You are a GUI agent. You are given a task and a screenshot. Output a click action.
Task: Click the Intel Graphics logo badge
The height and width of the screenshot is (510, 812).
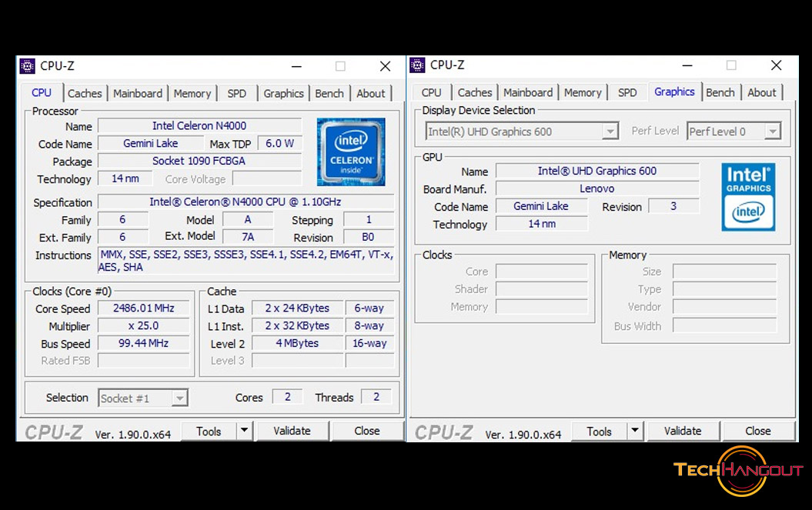tap(748, 197)
